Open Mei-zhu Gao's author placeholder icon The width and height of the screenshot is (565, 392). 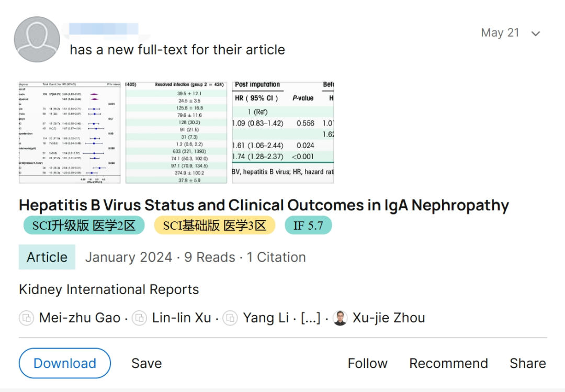[26, 318]
